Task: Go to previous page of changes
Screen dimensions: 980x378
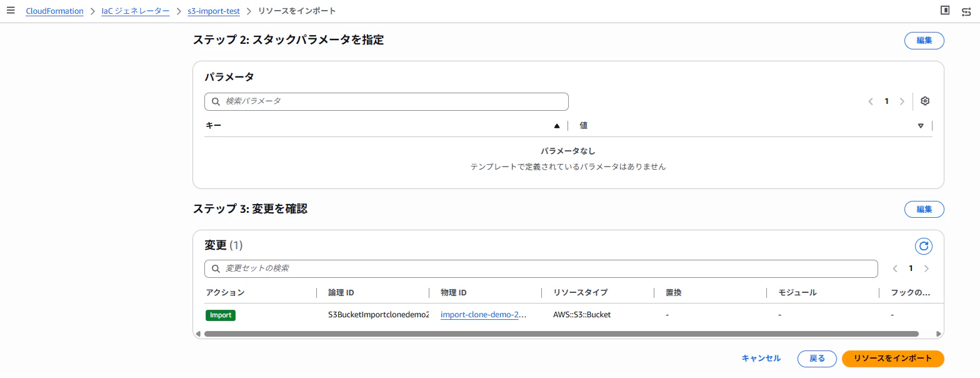Action: (895, 268)
